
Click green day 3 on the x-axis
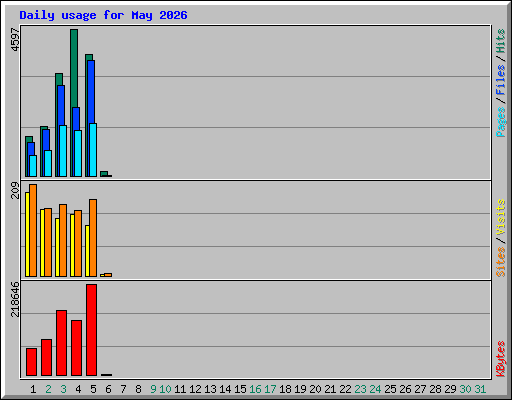[x=63, y=389]
